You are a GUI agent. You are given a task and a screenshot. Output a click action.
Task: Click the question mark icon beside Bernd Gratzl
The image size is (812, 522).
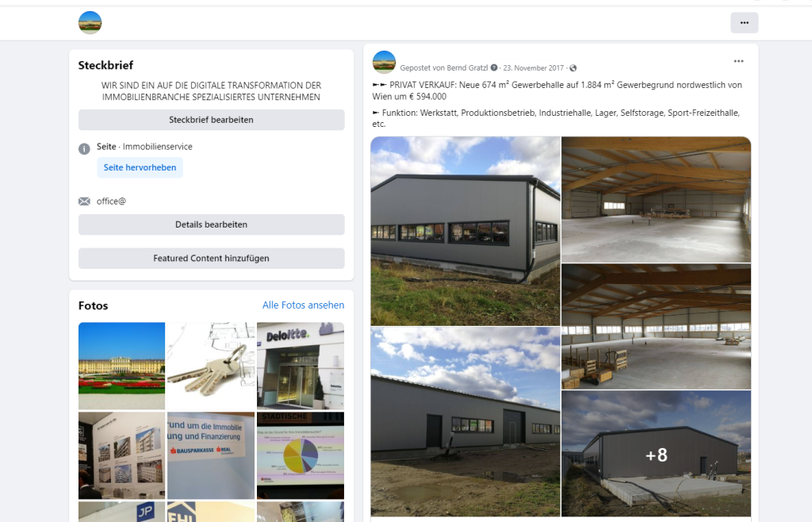[x=494, y=68]
